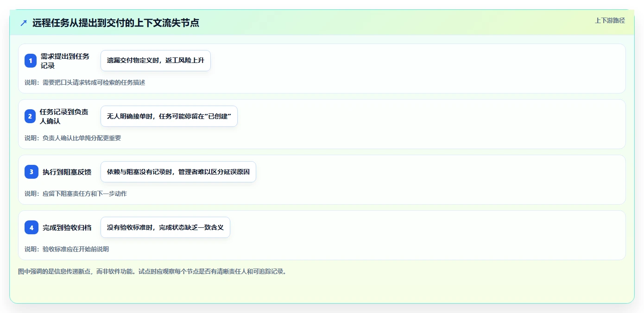The image size is (644, 313).
Task: Click the step 2 number badge
Action: [x=30, y=116]
